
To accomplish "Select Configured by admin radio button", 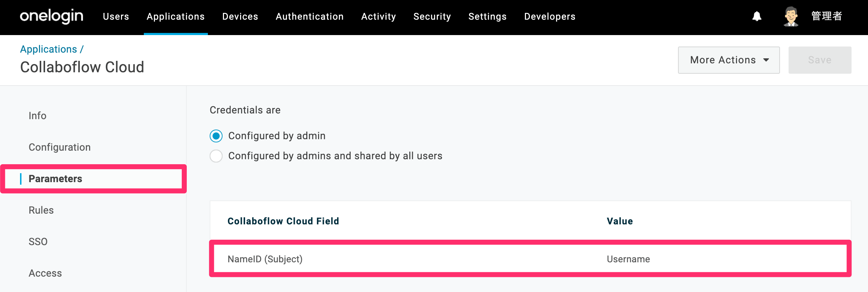I will click(216, 136).
